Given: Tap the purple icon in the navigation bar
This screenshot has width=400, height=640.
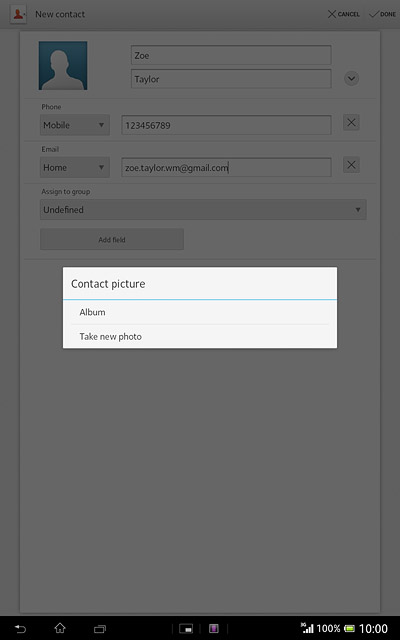Looking at the screenshot, I should point(214,629).
